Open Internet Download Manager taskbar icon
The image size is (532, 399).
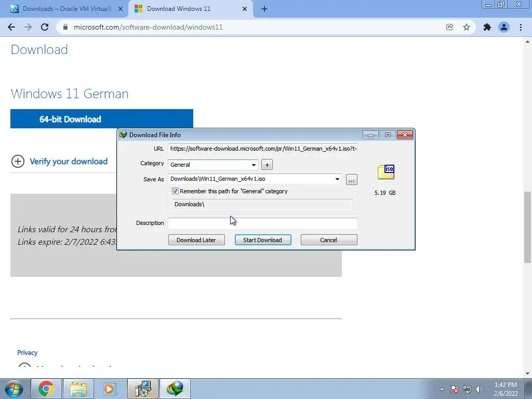pyautogui.click(x=175, y=389)
